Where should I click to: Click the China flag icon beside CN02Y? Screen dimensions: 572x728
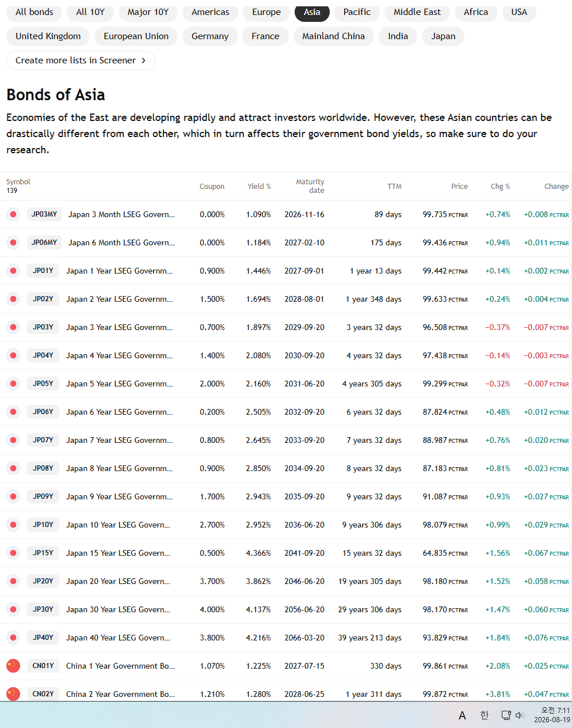pos(13,693)
